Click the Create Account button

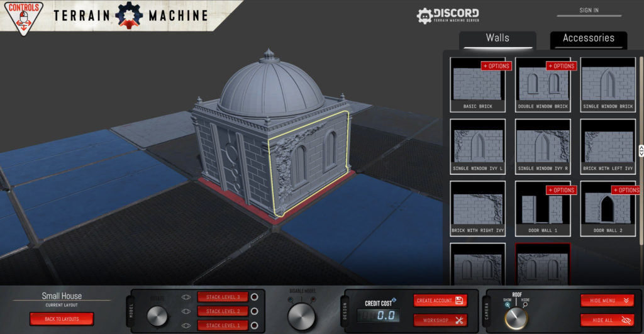(x=440, y=301)
